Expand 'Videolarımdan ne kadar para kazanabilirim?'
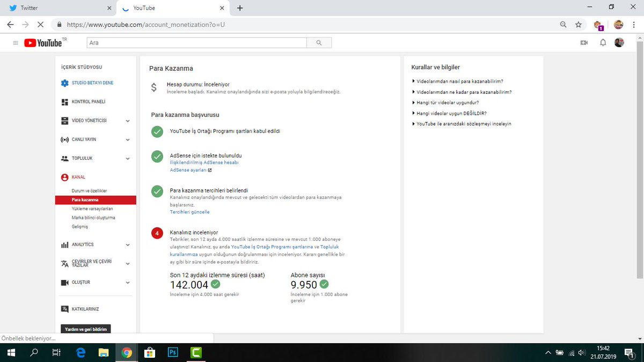Image resolution: width=644 pixels, height=362 pixels. point(462,92)
